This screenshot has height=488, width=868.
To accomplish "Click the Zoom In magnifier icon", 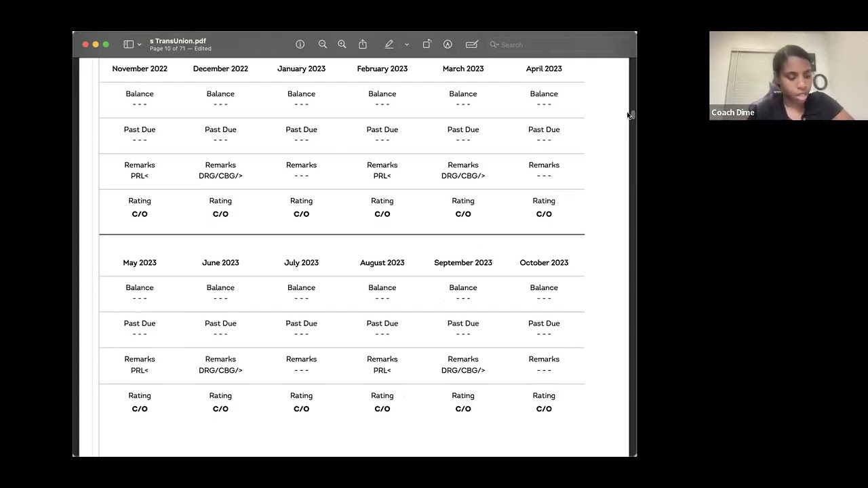I will [342, 44].
